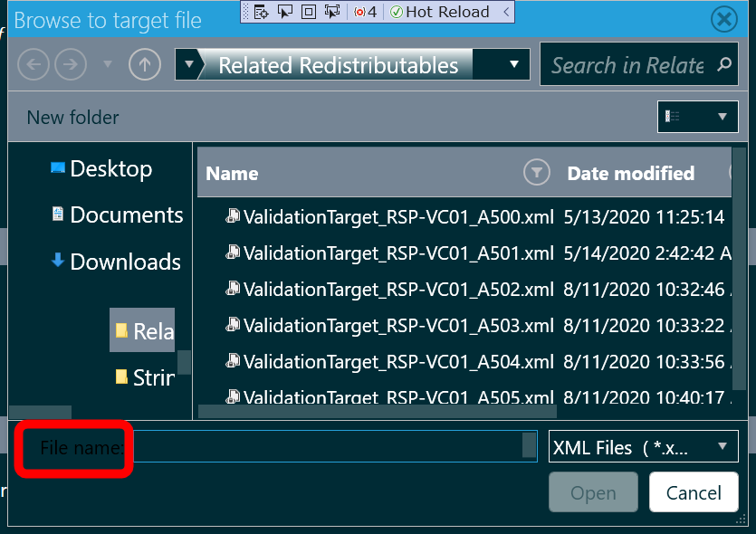Viewport: 756px width, 534px height.
Task: Collapse the debug toolbar chevron
Action: [506, 12]
